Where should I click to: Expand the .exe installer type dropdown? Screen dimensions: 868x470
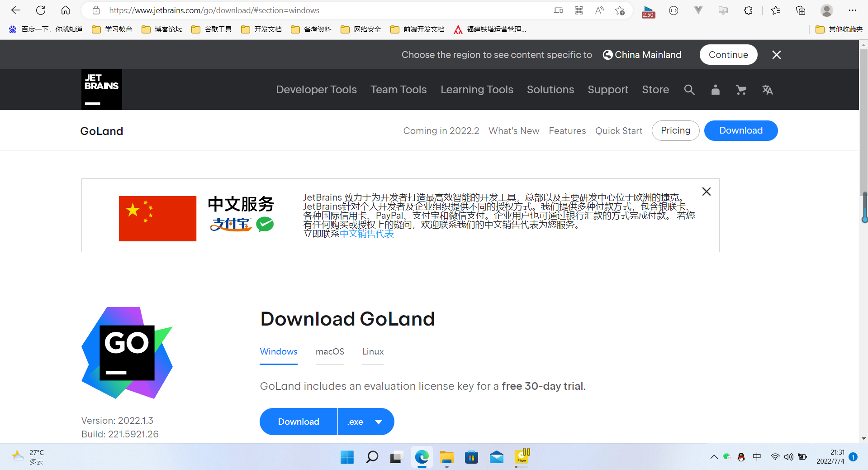coord(366,422)
